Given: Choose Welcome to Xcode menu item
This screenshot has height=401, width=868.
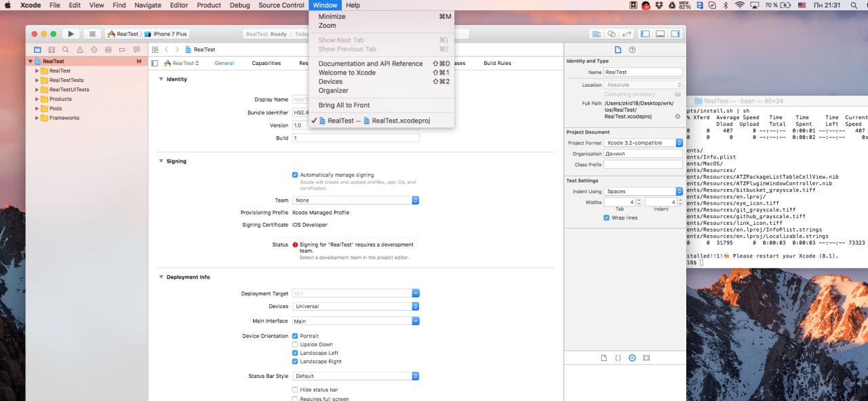Looking at the screenshot, I should [x=382, y=72].
